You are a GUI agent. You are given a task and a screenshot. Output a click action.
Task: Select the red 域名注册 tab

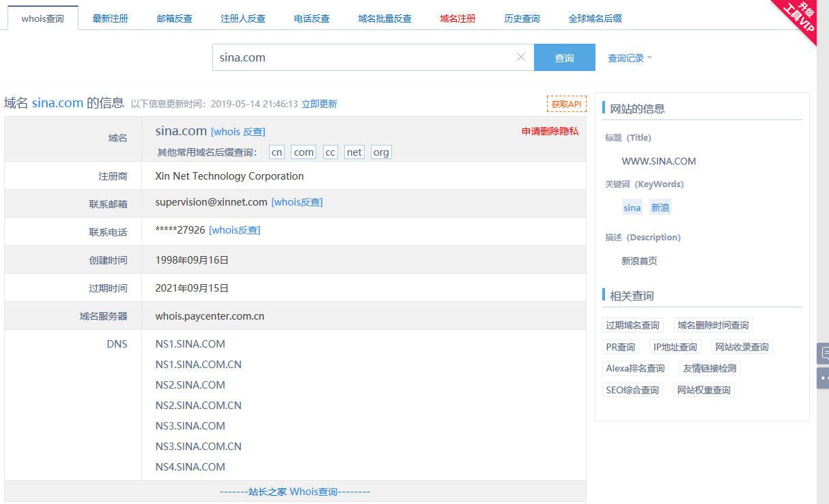[458, 18]
